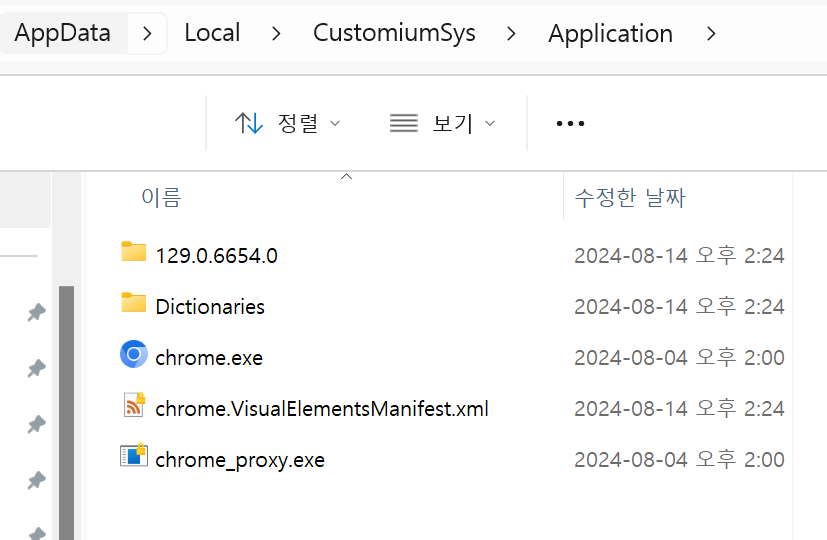Select the chrome.exe file name
Image resolution: width=827 pixels, height=540 pixels.
click(209, 358)
